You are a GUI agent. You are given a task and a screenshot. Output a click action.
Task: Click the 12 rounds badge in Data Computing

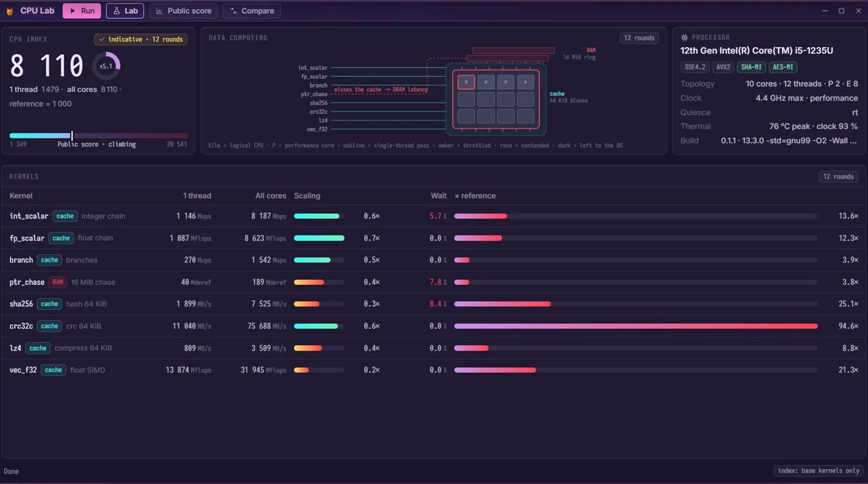639,38
